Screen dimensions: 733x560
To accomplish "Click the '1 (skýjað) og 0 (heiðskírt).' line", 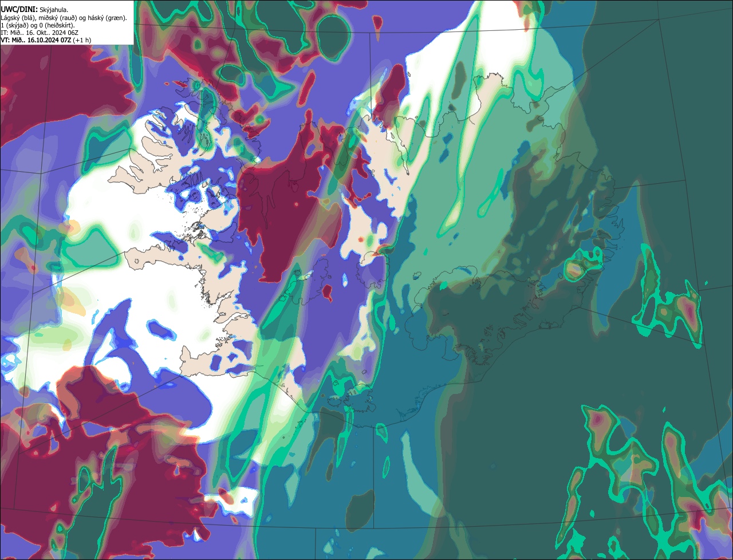I will [38, 25].
